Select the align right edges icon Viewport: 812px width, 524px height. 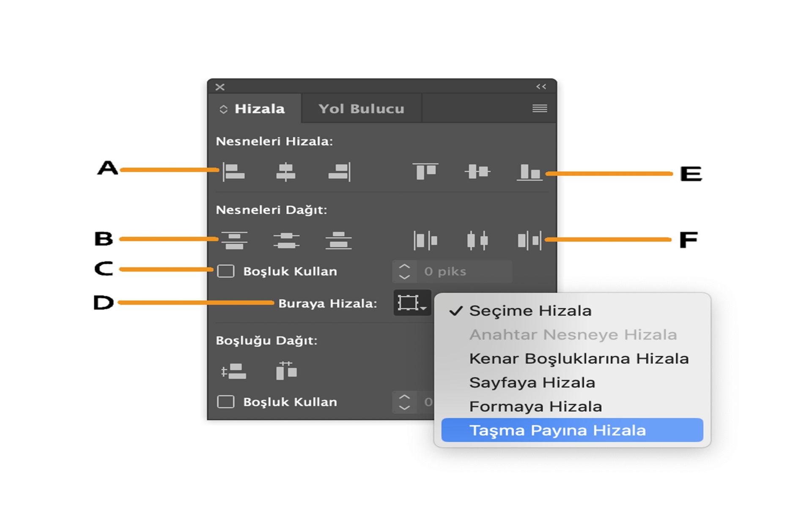338,171
